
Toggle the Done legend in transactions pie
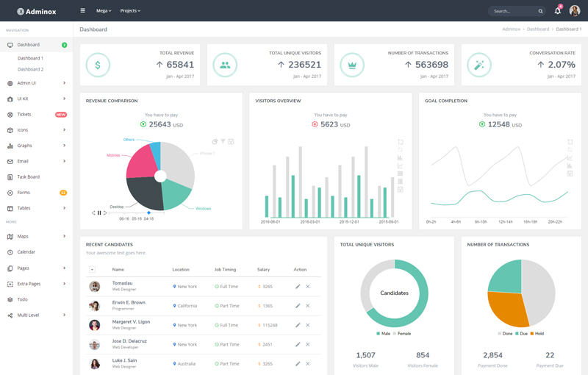[x=506, y=334]
